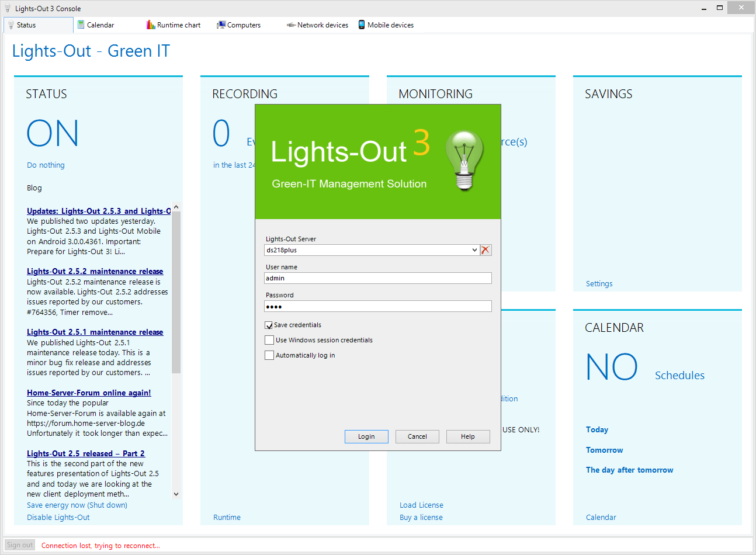Image resolution: width=756 pixels, height=555 pixels.
Task: Click the 0 count in Recording tile
Action: click(x=221, y=133)
